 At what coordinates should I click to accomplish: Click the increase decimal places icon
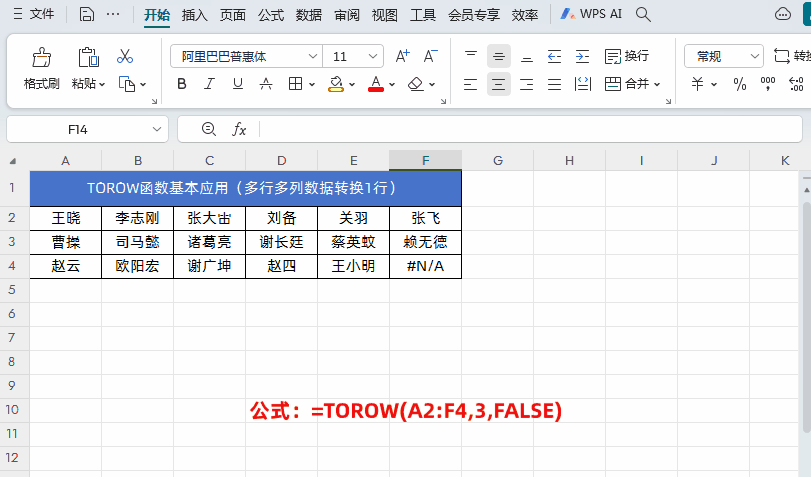[x=796, y=84]
